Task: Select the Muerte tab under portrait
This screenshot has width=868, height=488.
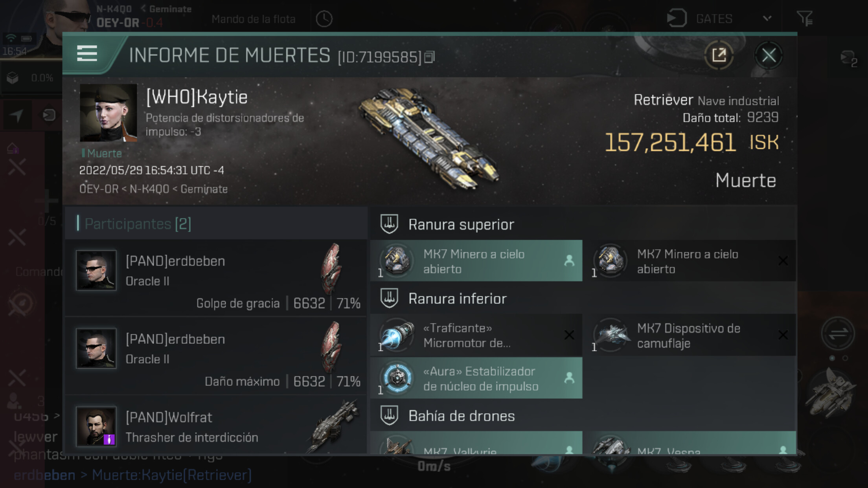Action: pos(102,153)
